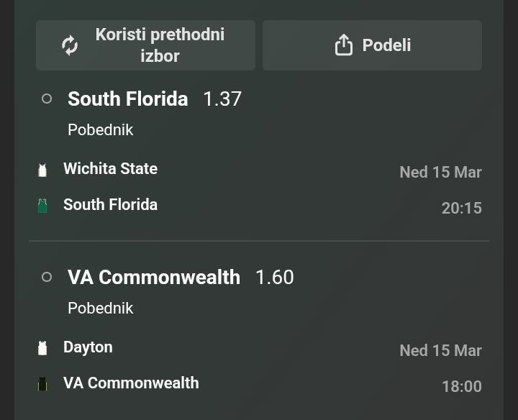Click the 20:15 match time
The image size is (518, 420).
(461, 209)
